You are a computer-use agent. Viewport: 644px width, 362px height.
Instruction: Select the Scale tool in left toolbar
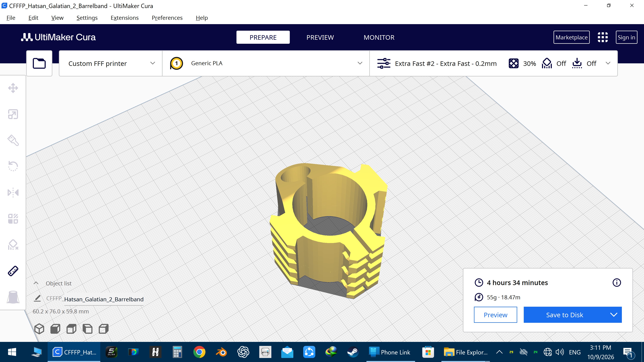[x=13, y=114]
